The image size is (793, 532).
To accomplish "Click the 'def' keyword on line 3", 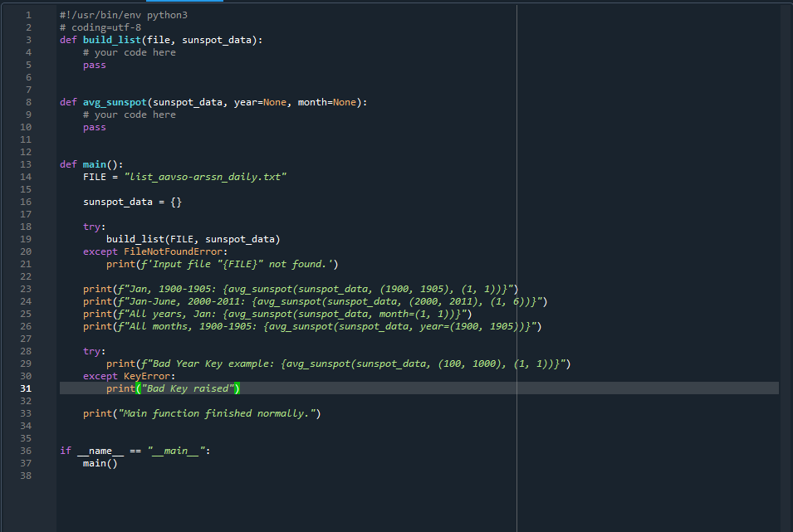I will (x=68, y=40).
